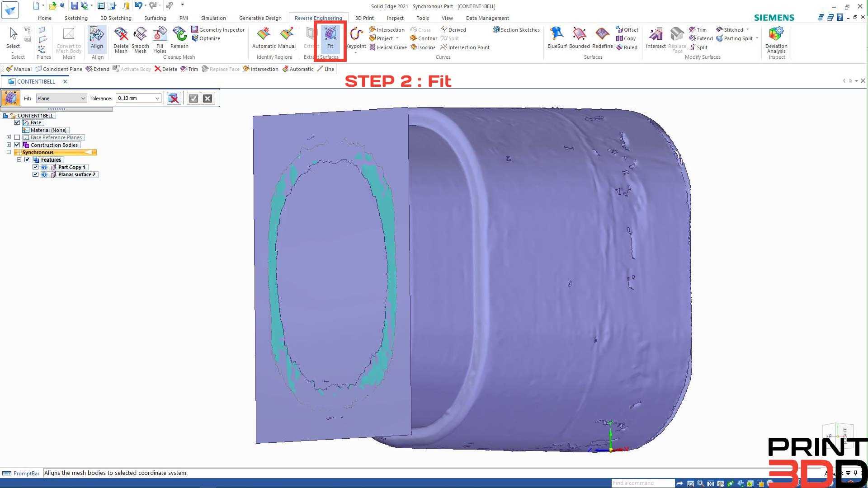Select the Keypoint curve tool
The width and height of the screenshot is (868, 488).
pos(356,38)
